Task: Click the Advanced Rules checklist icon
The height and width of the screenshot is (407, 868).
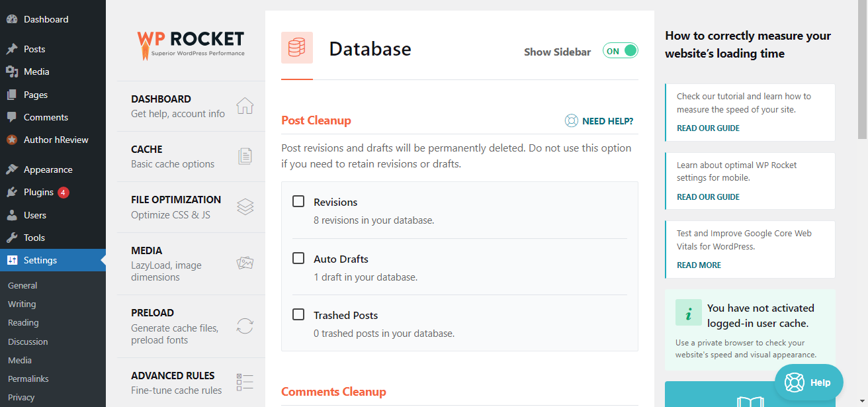Action: 245,382
